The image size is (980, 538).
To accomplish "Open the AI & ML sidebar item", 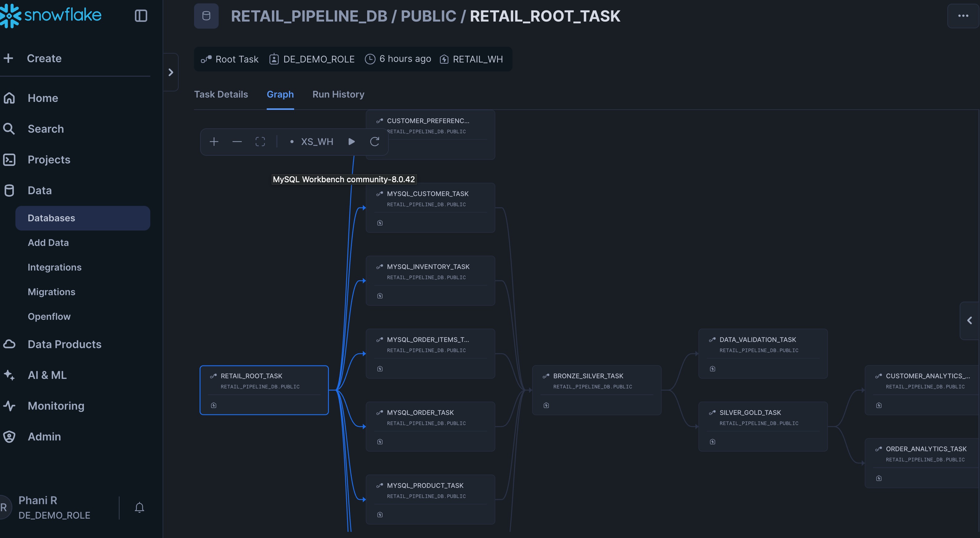I will point(47,375).
